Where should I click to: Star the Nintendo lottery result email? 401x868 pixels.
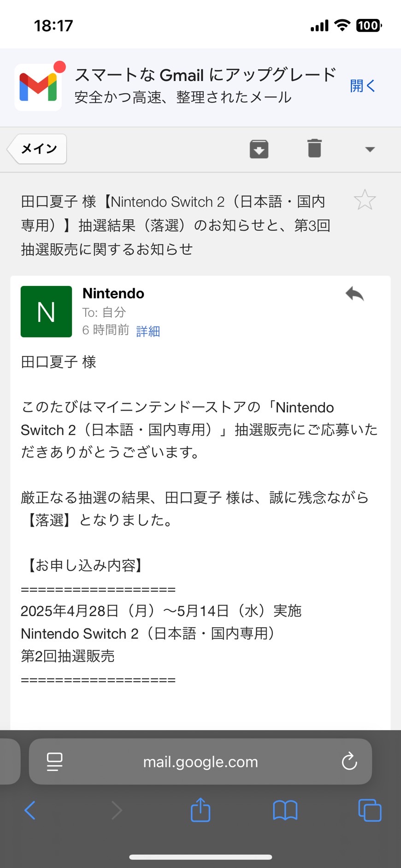coord(365,200)
